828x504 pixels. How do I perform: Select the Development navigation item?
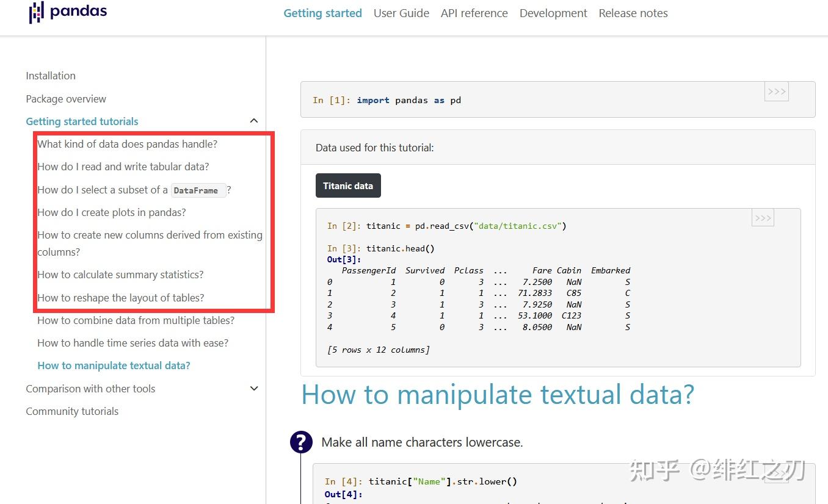[x=553, y=13]
